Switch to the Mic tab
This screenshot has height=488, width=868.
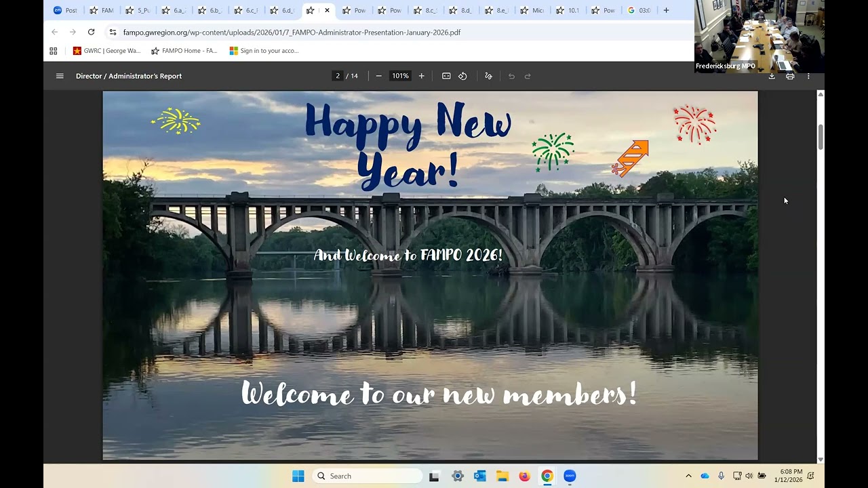(x=532, y=10)
